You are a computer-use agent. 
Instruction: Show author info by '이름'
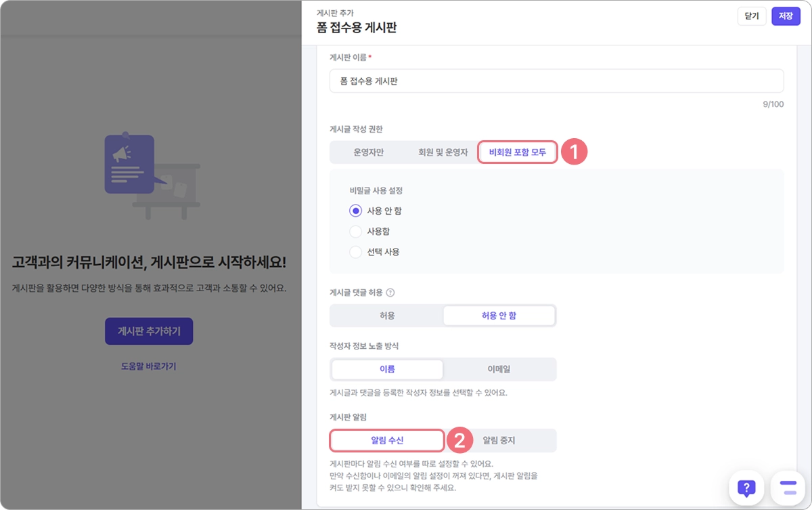click(x=387, y=369)
